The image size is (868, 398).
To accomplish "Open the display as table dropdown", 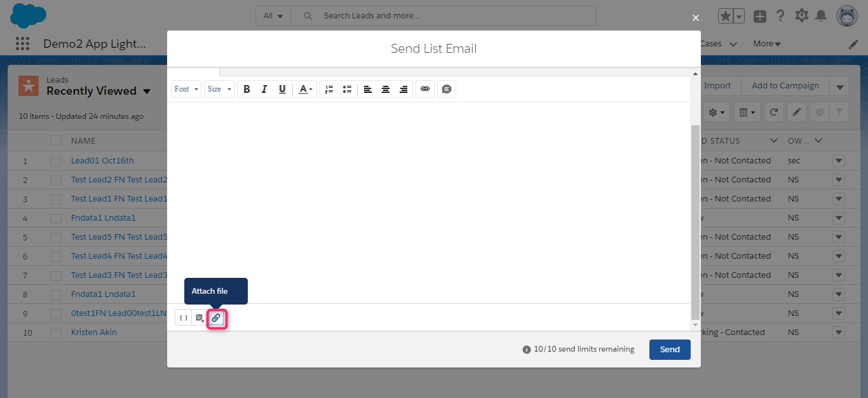I will tap(747, 112).
